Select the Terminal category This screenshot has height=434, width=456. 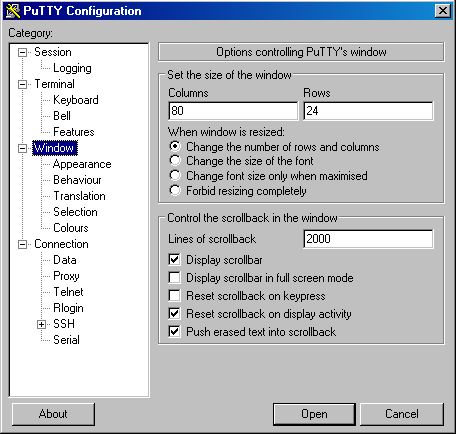[54, 84]
